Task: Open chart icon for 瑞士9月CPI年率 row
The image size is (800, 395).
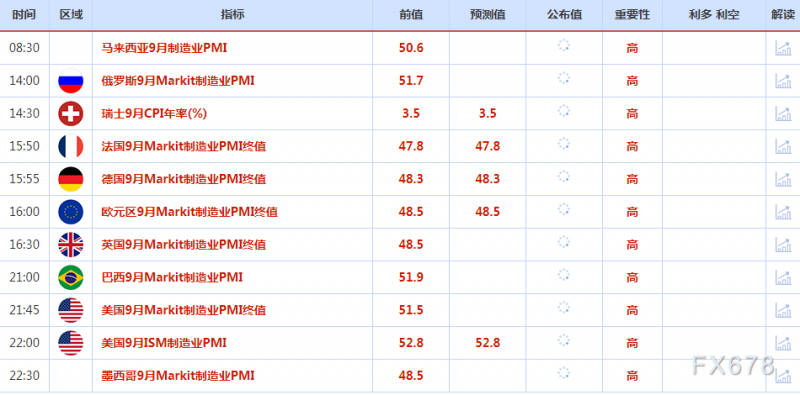Action: (x=783, y=113)
